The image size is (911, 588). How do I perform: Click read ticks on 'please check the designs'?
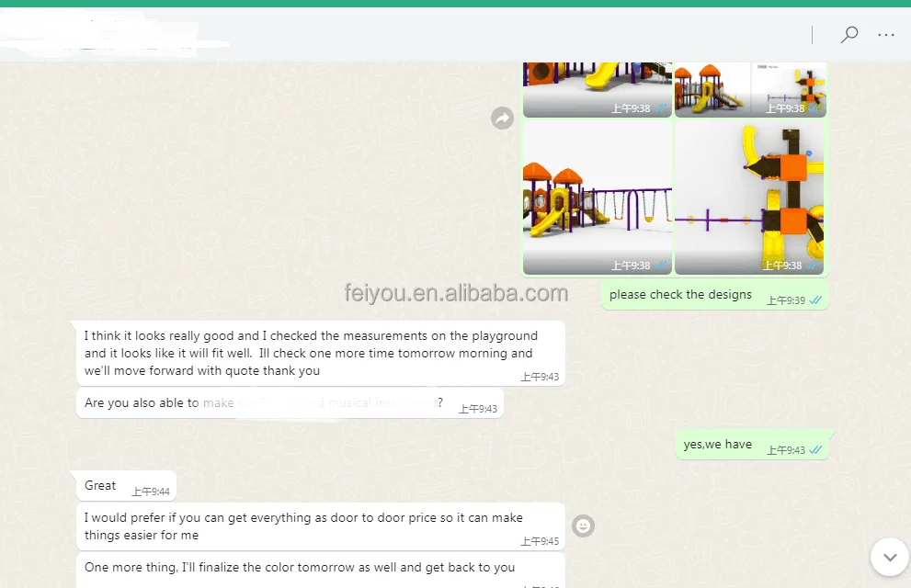815,300
